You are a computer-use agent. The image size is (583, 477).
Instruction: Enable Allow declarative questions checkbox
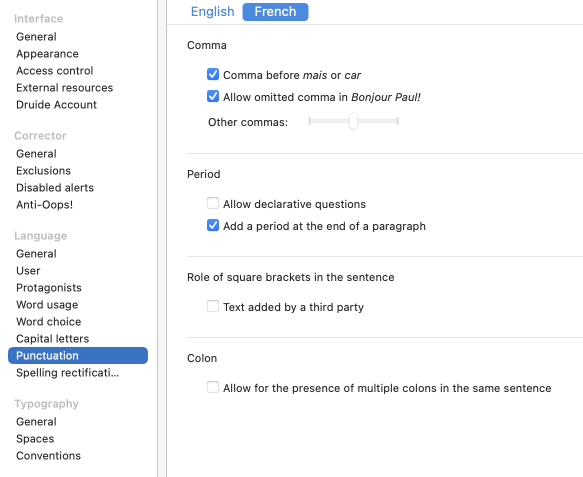(x=213, y=203)
